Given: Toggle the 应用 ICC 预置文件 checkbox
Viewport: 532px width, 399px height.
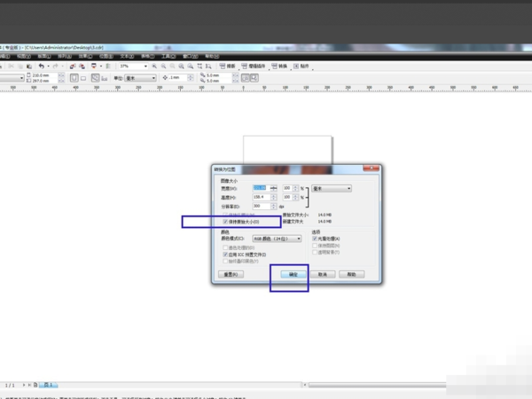Looking at the screenshot, I should pos(225,254).
